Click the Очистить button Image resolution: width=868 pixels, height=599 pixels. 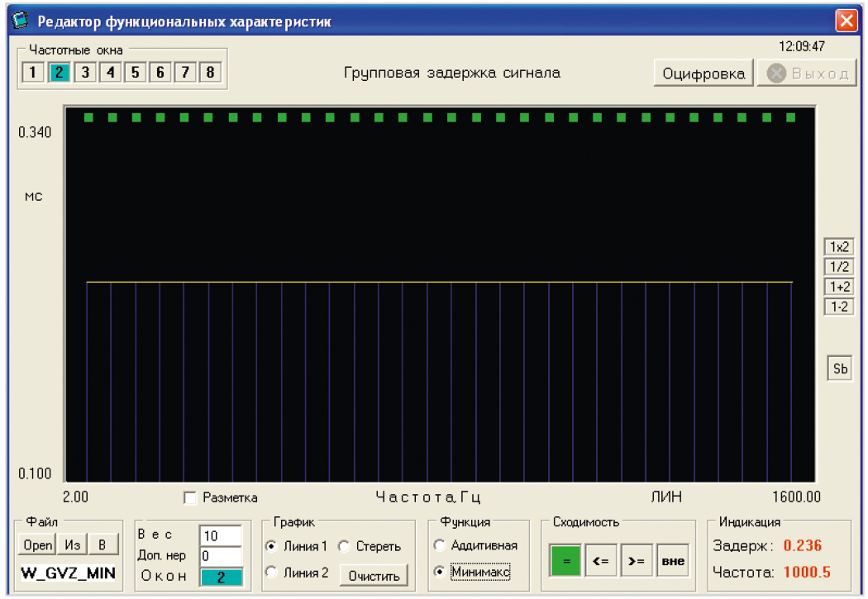[374, 576]
